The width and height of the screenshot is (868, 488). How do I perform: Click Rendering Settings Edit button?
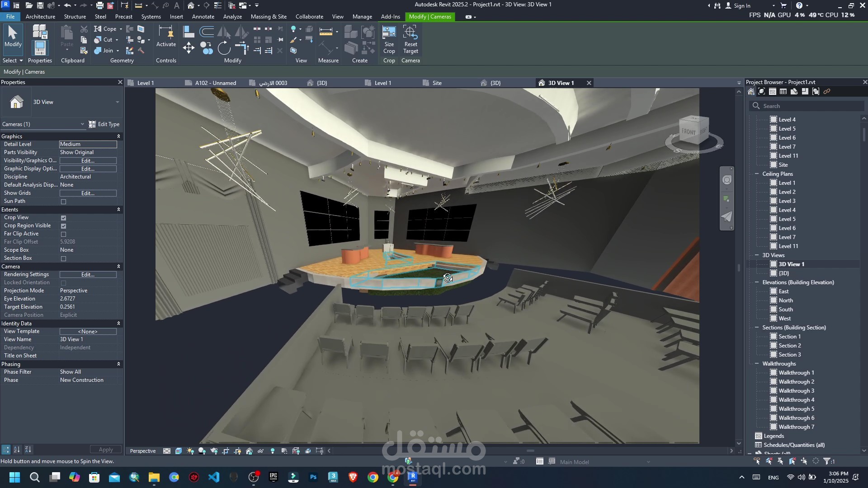pyautogui.click(x=88, y=275)
